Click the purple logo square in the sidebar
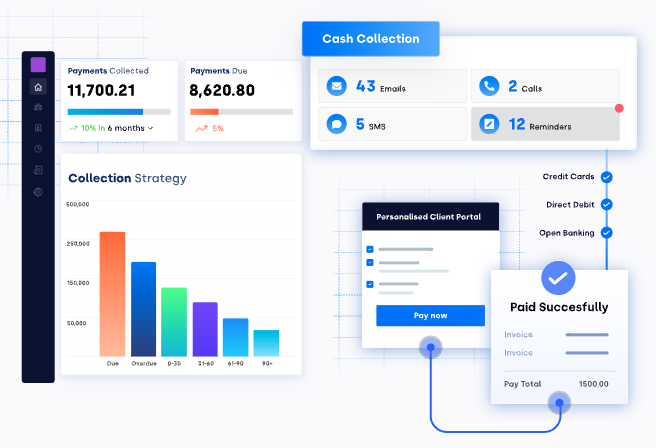Screen dimensions: 656x448 [x=38, y=65]
